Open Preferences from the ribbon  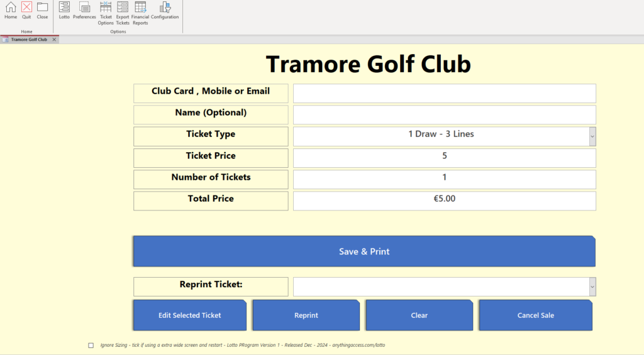click(84, 11)
